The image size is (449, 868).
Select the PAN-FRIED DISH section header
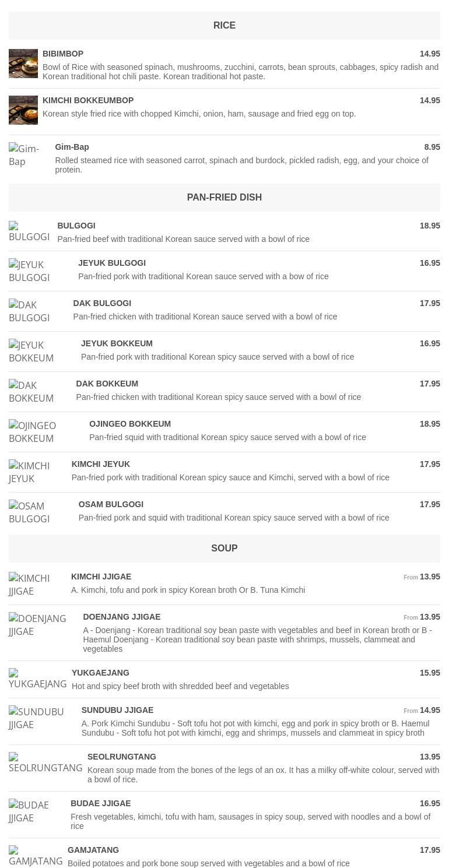pos(224,198)
